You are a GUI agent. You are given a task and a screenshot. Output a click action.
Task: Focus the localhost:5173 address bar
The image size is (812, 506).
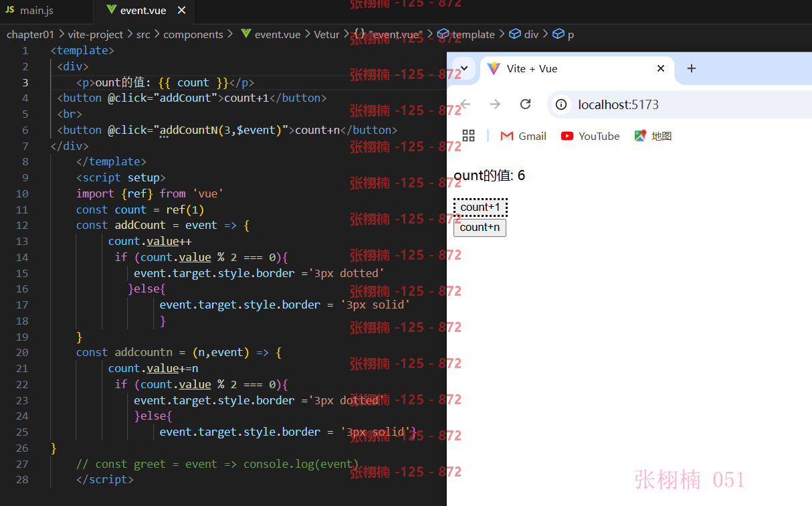680,104
